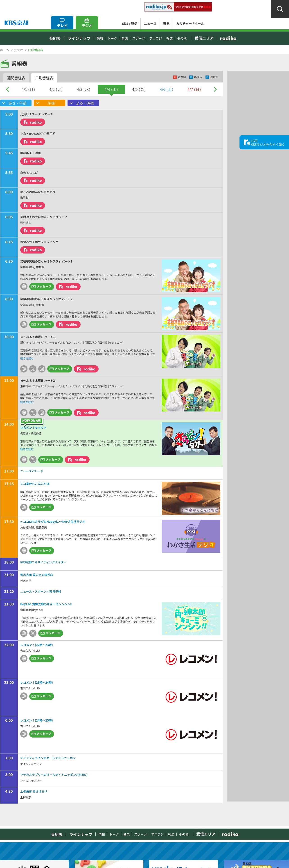Select date 4/7 (日)
The image size is (289, 868).
coord(194,89)
